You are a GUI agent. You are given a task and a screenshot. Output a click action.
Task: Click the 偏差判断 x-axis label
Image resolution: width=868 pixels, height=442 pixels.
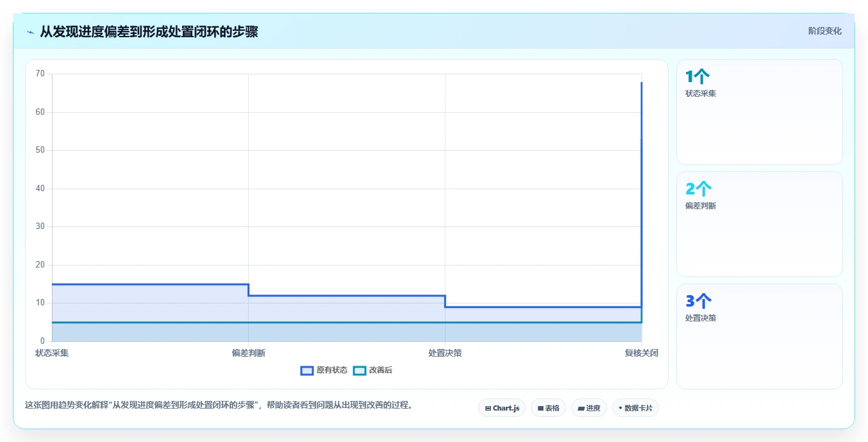coord(249,353)
